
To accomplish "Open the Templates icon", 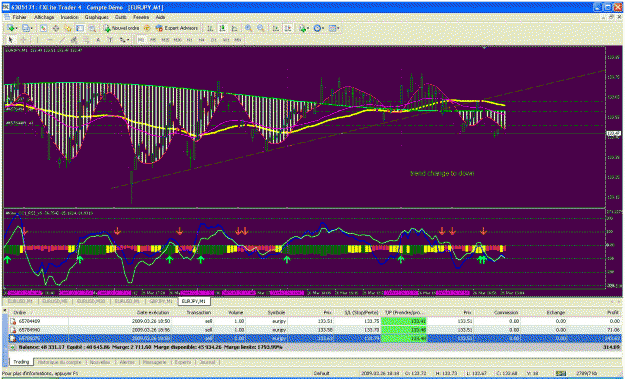I will coord(332,28).
